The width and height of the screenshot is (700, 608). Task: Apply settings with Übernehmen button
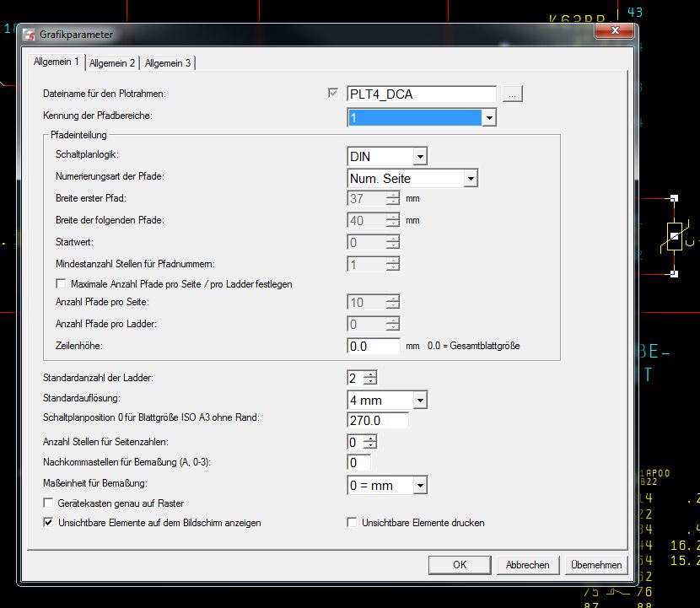596,565
